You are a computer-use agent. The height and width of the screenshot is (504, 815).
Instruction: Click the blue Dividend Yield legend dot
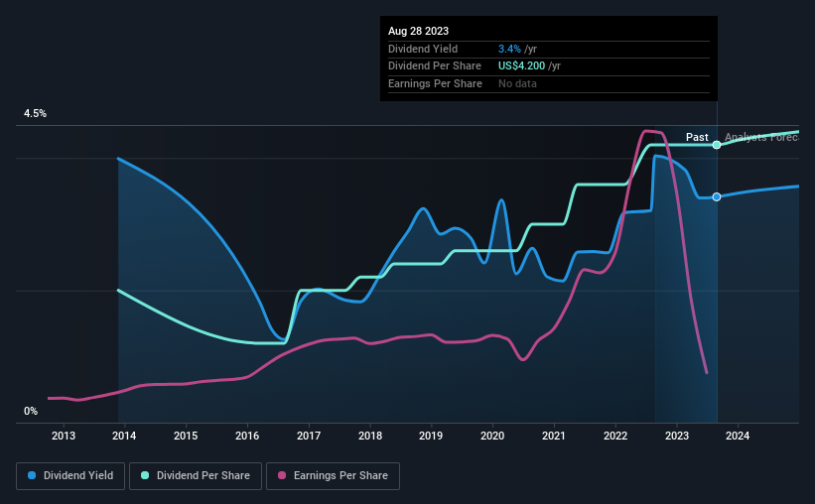coord(32,475)
